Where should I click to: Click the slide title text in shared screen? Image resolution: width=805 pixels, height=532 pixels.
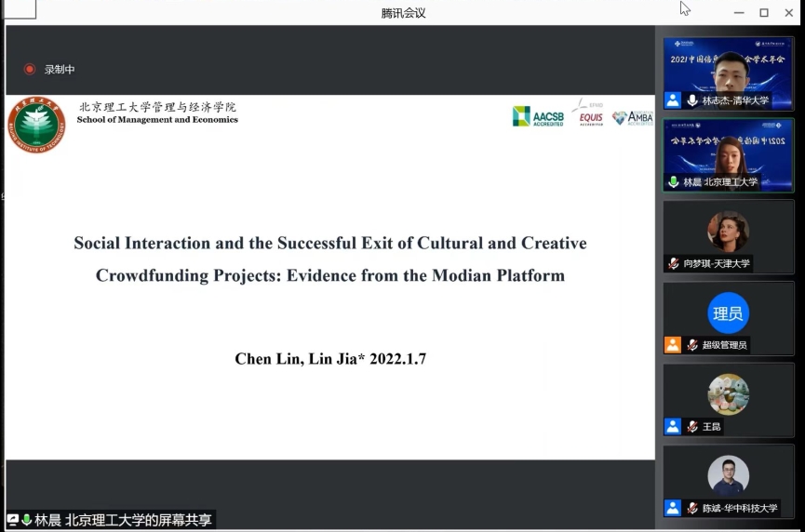(x=330, y=259)
